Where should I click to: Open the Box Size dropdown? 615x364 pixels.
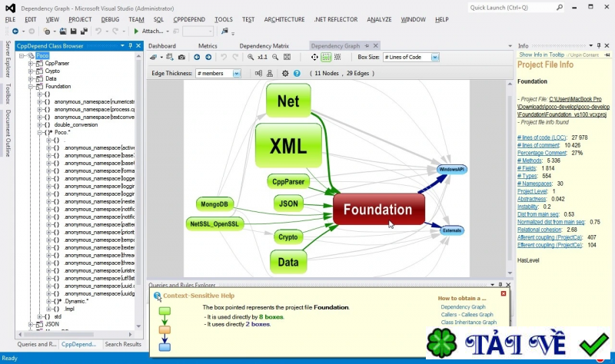pos(435,57)
